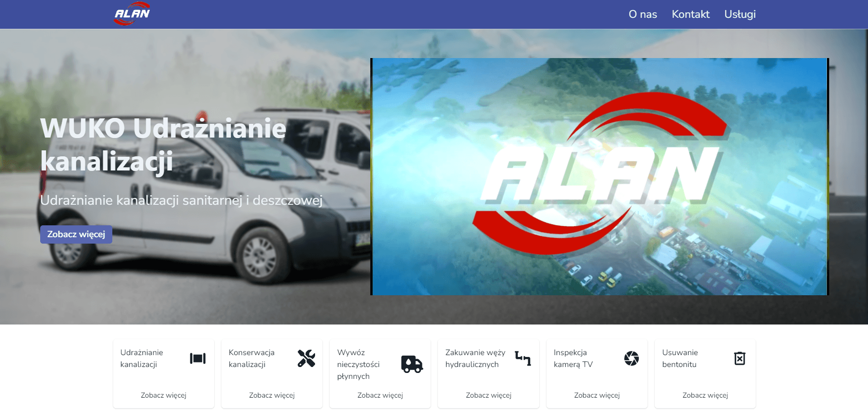Click the ALAN promotional video
Screen dimensions: 868x415
[600, 176]
